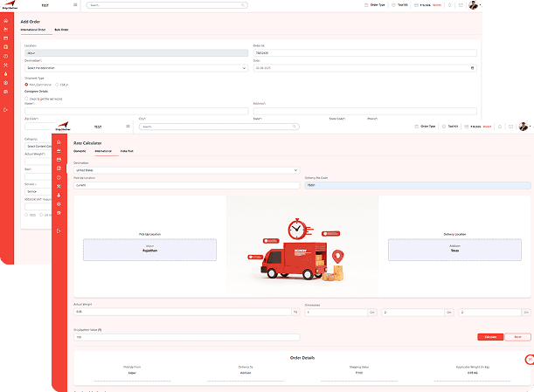Click the Tool Kit icon in the top header

coord(392,5)
